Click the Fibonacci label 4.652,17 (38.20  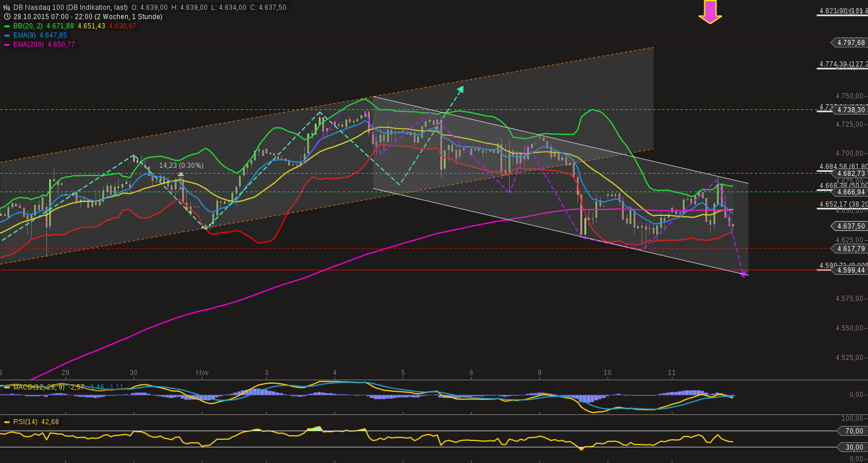click(843, 204)
